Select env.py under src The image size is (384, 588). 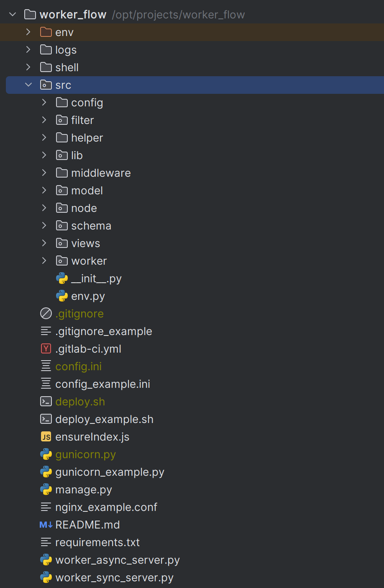(x=88, y=296)
